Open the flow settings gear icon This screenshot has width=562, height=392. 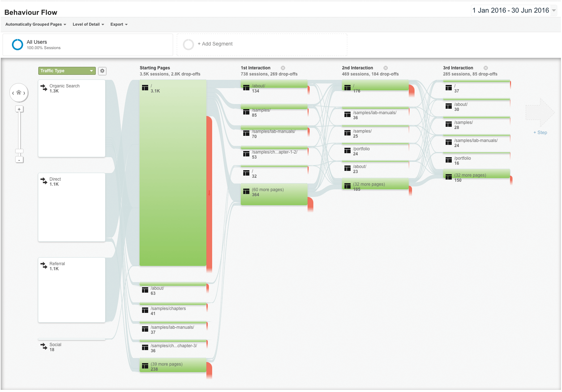point(102,71)
